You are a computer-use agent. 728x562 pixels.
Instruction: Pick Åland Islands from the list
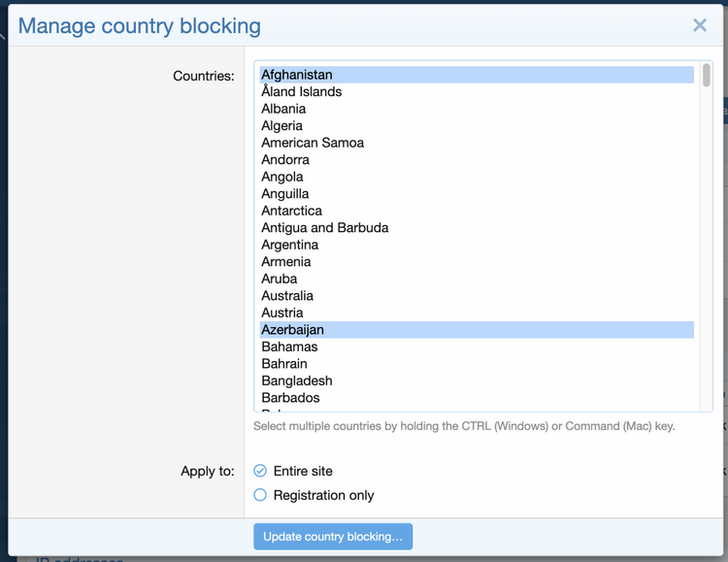[302, 92]
